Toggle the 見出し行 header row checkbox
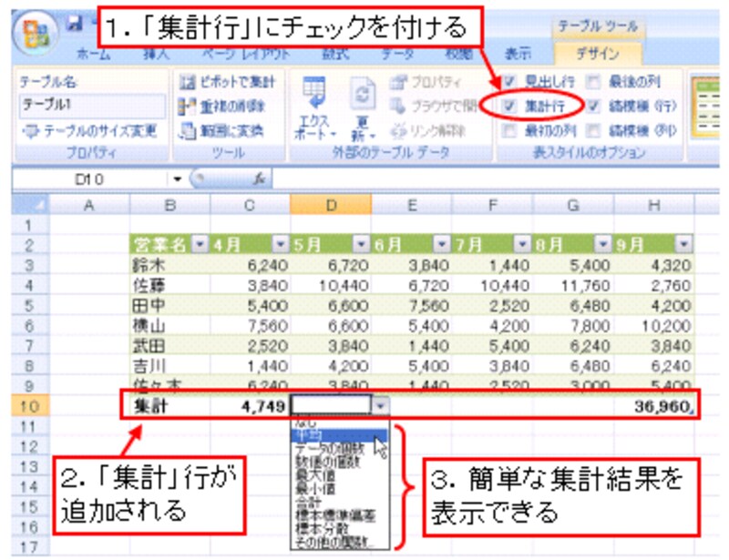Image resolution: width=729 pixels, height=560 pixels. coord(509,82)
